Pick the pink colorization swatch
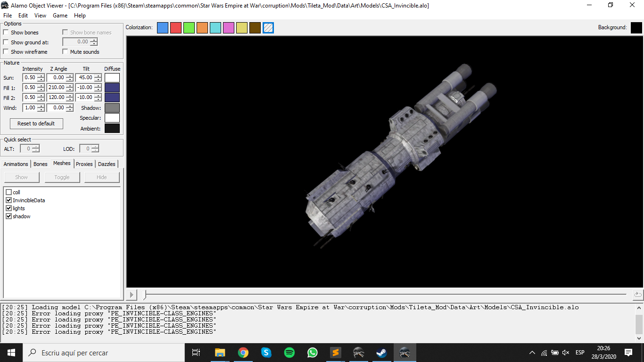 click(x=229, y=28)
